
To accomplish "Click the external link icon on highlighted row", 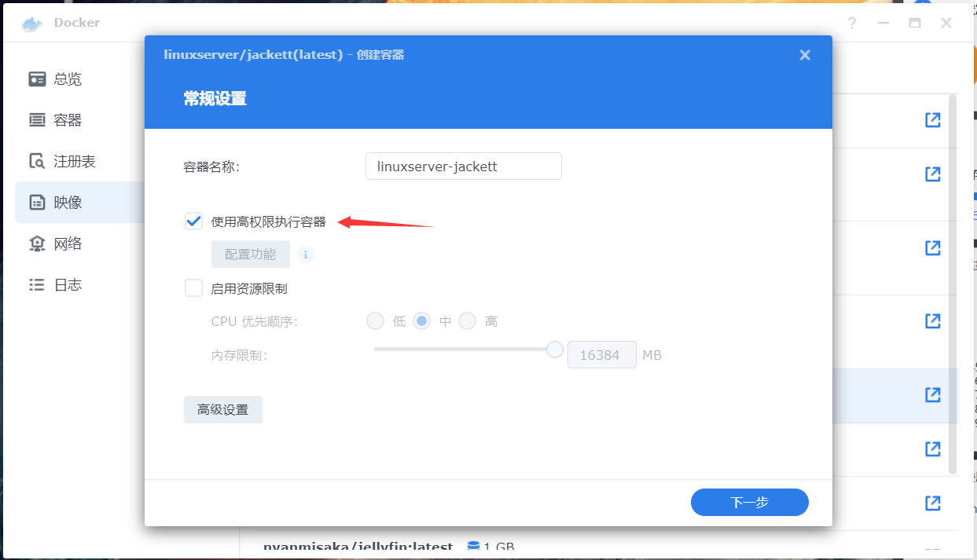I will (932, 394).
